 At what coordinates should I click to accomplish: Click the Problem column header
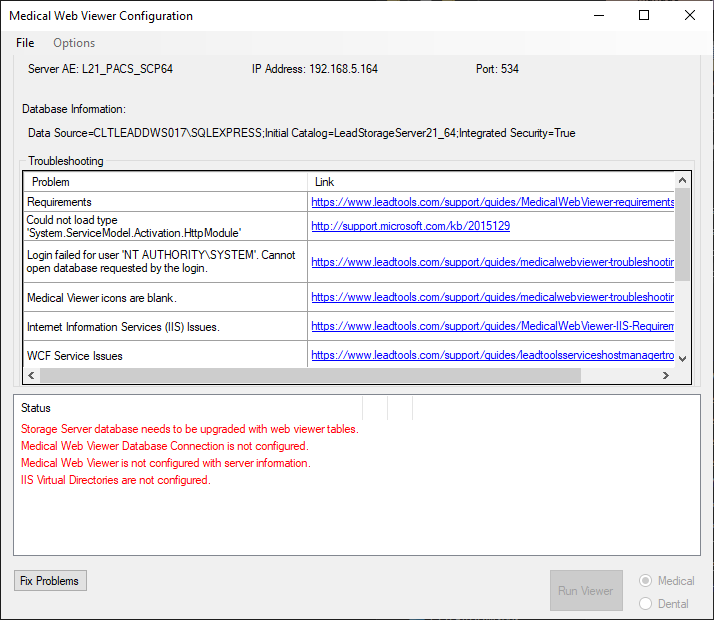165,182
